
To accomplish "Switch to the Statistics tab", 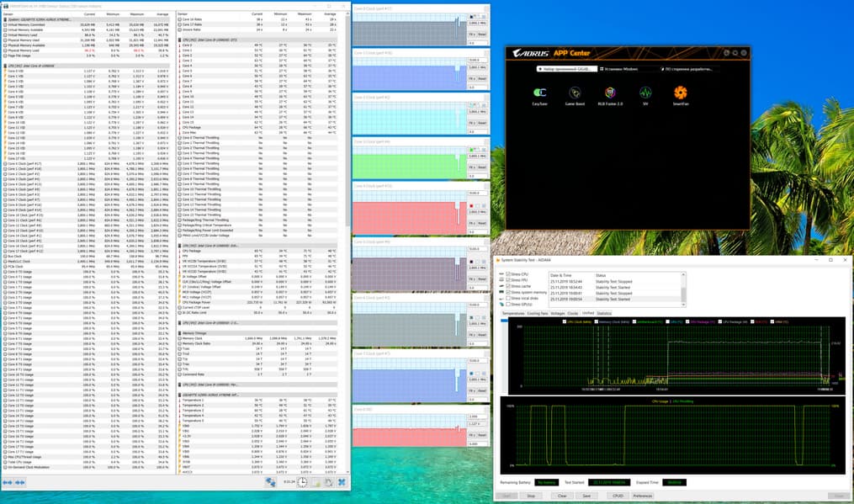I will tap(604, 313).
